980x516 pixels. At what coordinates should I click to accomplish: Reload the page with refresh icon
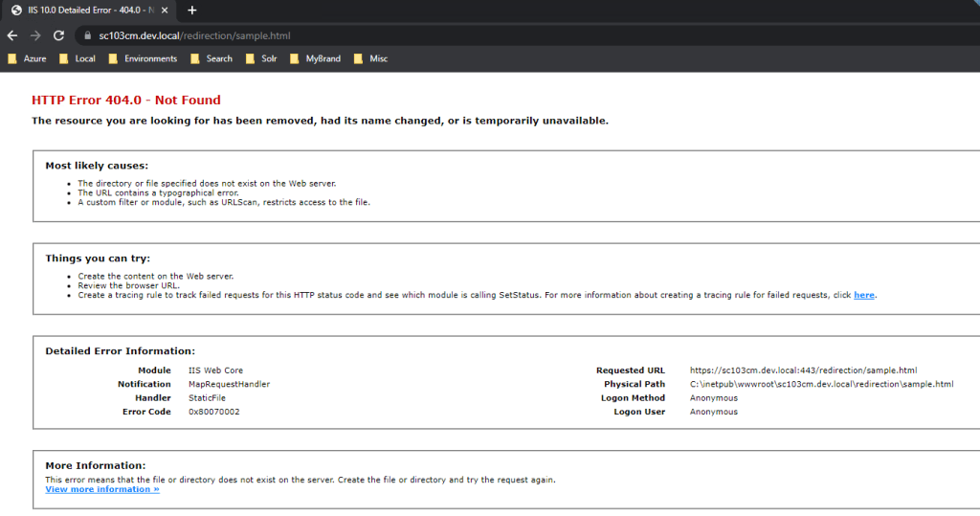[59, 35]
